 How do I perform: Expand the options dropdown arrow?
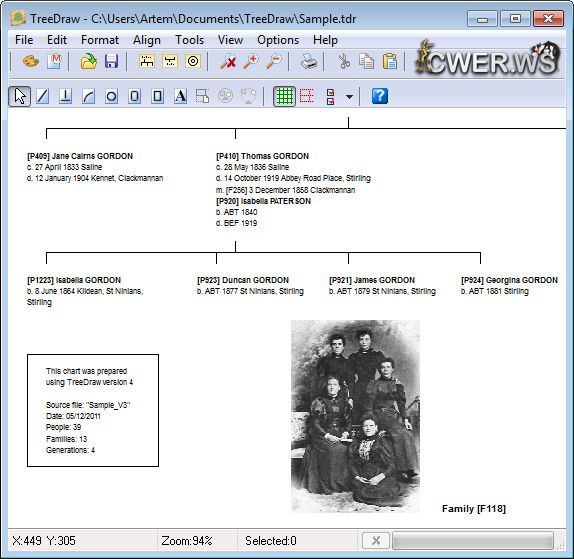(349, 97)
